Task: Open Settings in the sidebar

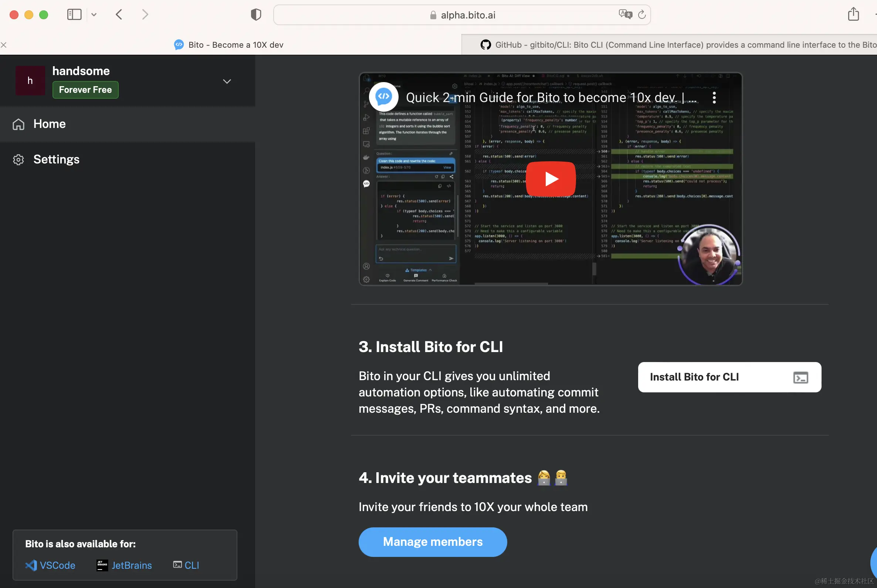Action: coord(128,159)
